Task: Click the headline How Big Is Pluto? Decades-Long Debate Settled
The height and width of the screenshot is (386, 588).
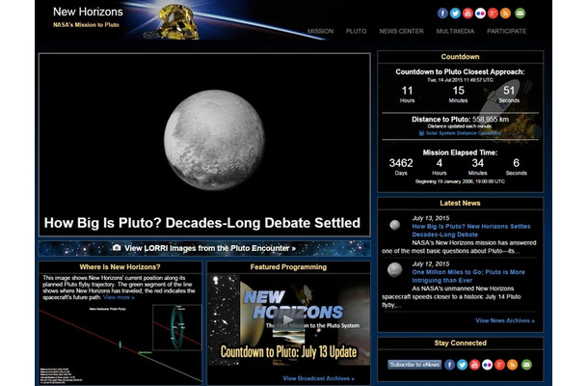Action: click(x=202, y=223)
